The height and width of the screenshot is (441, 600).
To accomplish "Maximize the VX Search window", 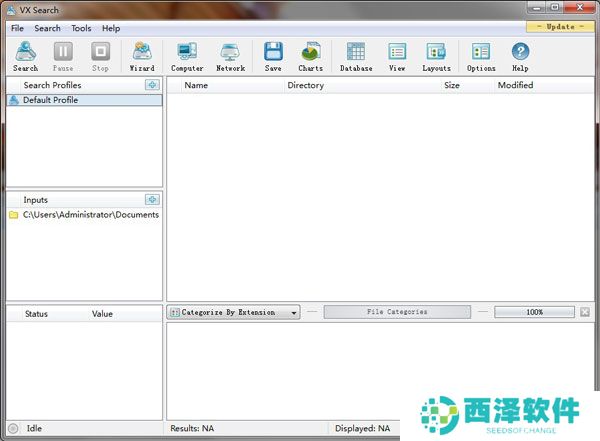I will [555, 8].
